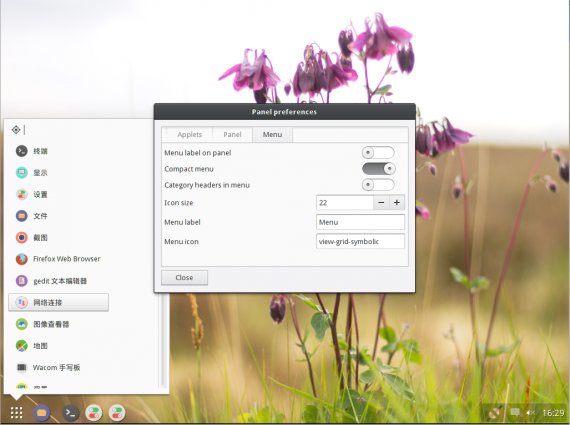Viewport: 570px width, 425px height.
Task: Click the grid menu icon on the panel
Action: 16,413
